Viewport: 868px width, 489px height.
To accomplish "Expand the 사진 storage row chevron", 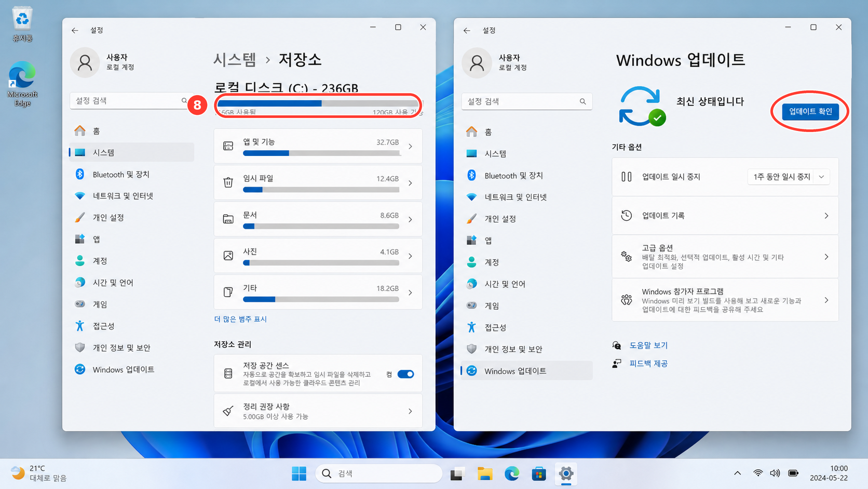I will [x=410, y=256].
